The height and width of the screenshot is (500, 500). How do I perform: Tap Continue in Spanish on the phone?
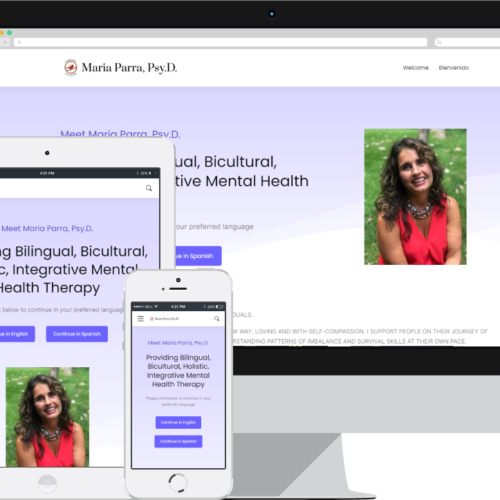click(178, 441)
